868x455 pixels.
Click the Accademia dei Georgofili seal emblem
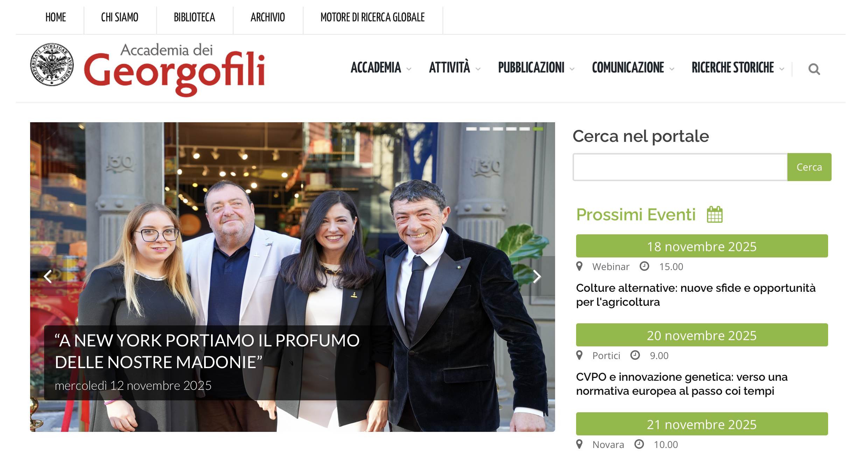tap(52, 65)
